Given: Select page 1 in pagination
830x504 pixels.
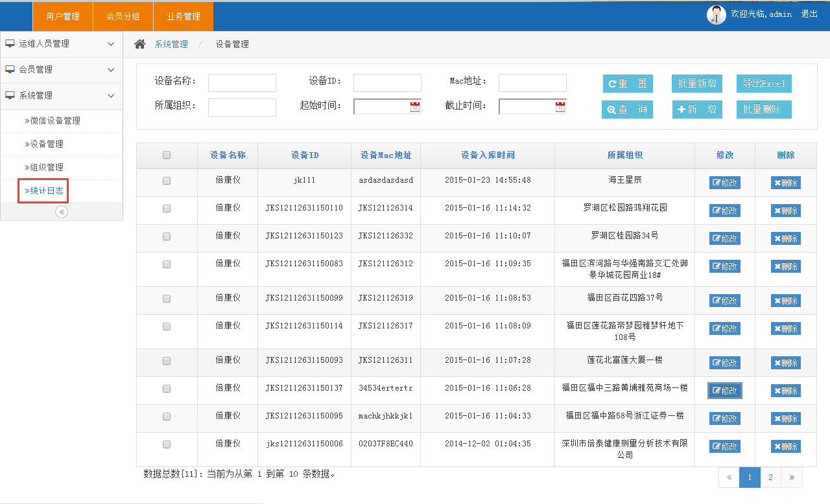Looking at the screenshot, I should [750, 477].
